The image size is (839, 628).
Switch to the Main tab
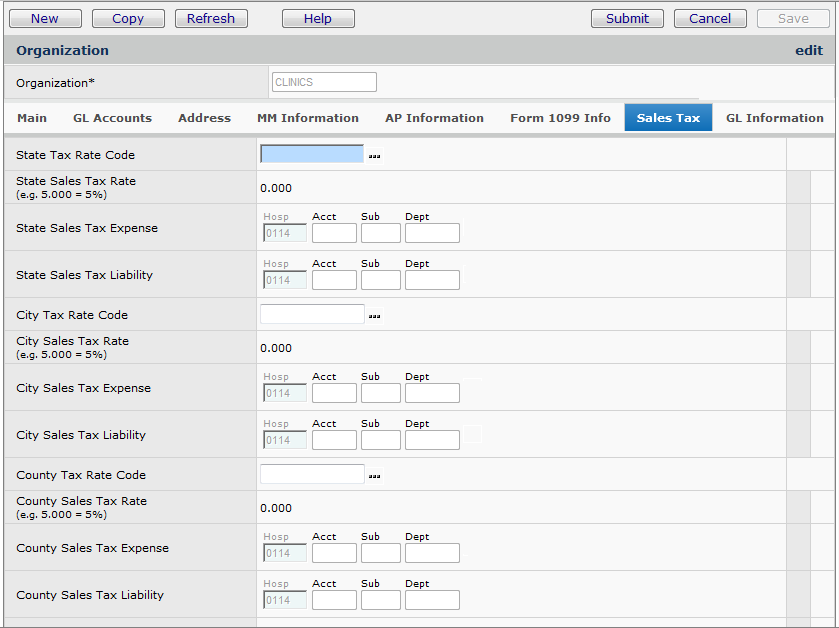pyautogui.click(x=32, y=118)
